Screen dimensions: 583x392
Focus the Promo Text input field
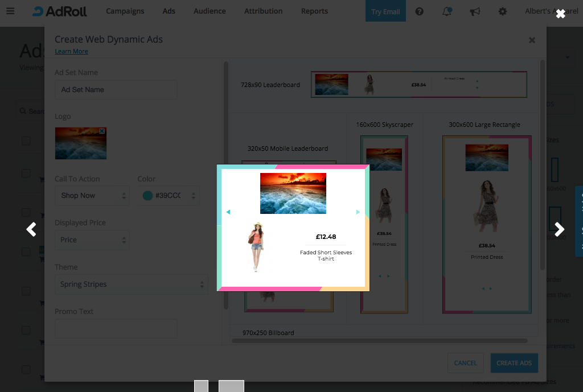116,328
